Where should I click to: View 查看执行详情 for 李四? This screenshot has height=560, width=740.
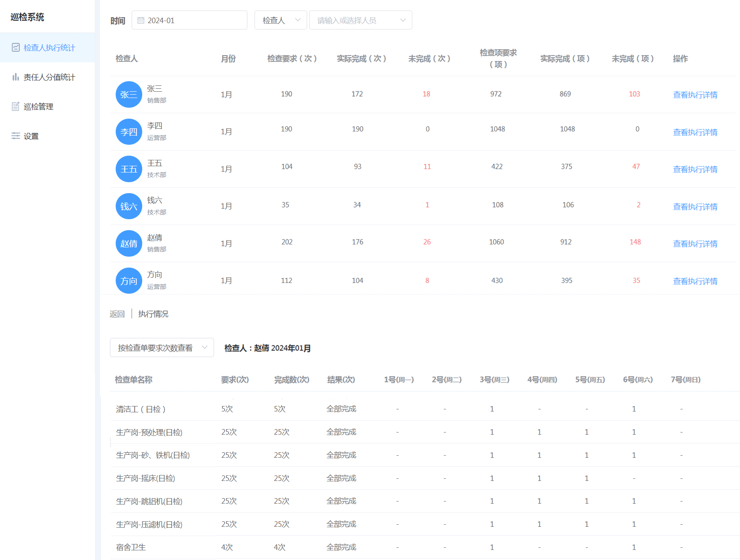[695, 132]
